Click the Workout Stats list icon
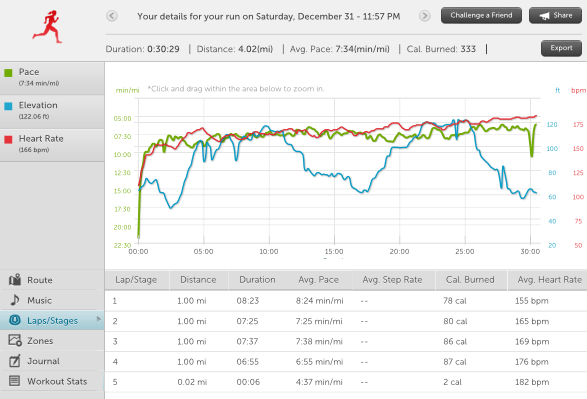 (14, 381)
